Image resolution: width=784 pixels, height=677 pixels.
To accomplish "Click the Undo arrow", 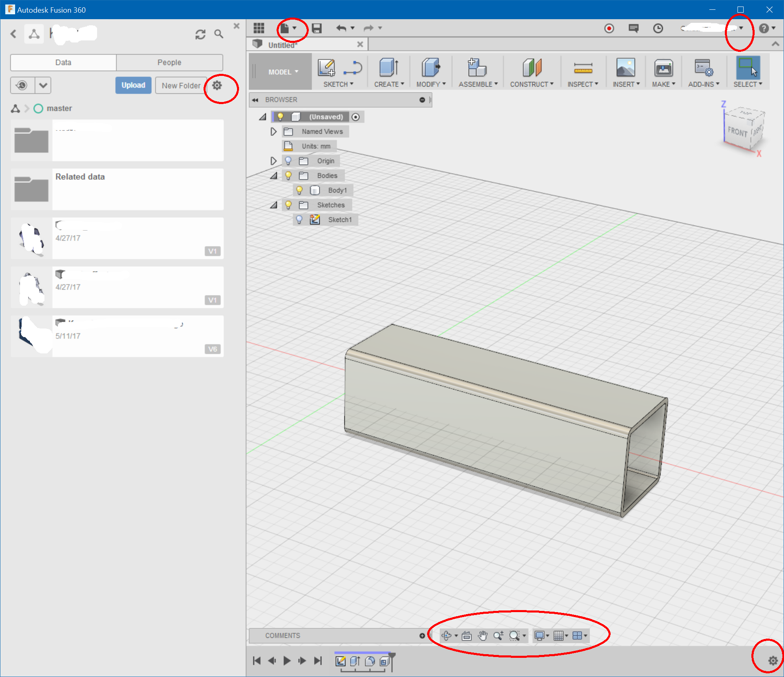I will pyautogui.click(x=341, y=28).
